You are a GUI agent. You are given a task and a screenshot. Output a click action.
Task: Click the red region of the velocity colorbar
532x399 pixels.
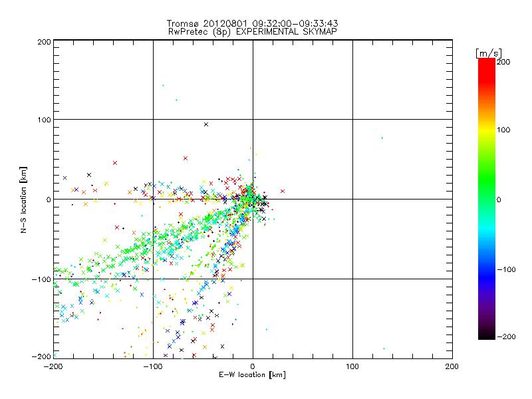487,70
